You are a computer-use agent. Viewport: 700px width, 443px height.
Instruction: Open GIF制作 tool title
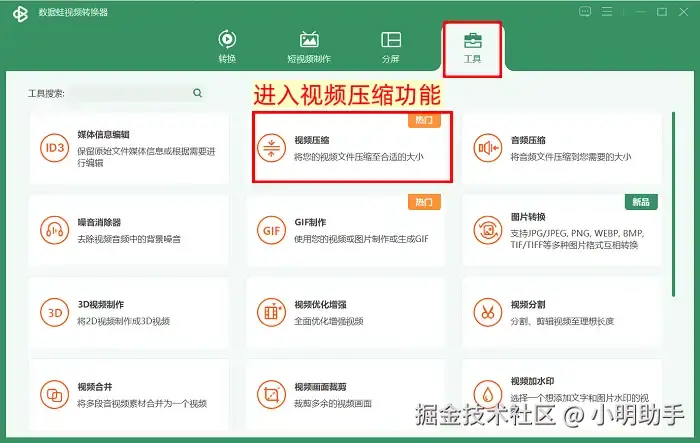pyautogui.click(x=310, y=222)
